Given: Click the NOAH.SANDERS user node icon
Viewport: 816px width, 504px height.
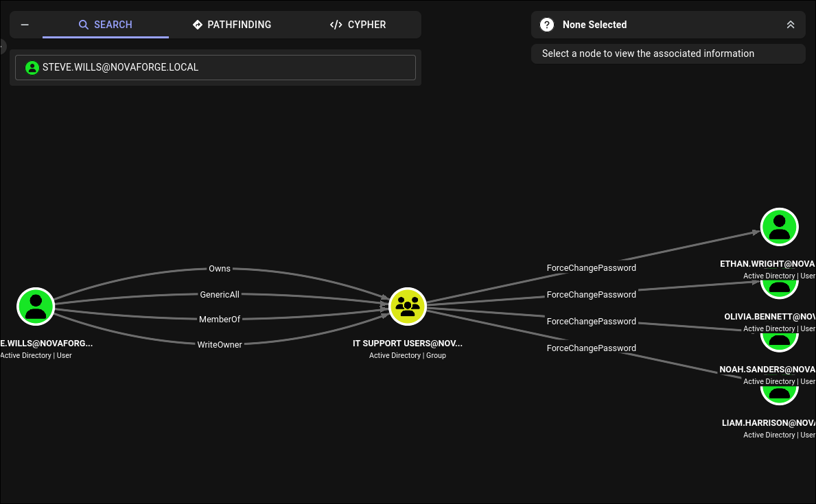Looking at the screenshot, I should coord(779,342).
